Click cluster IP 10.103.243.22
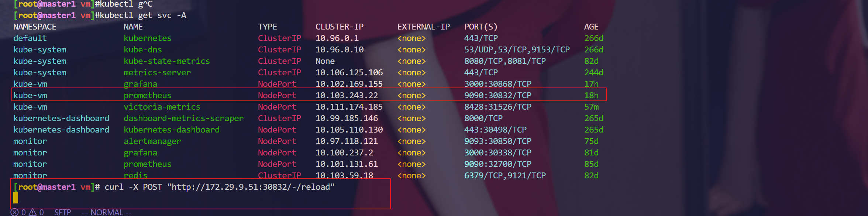 pyautogui.click(x=347, y=95)
